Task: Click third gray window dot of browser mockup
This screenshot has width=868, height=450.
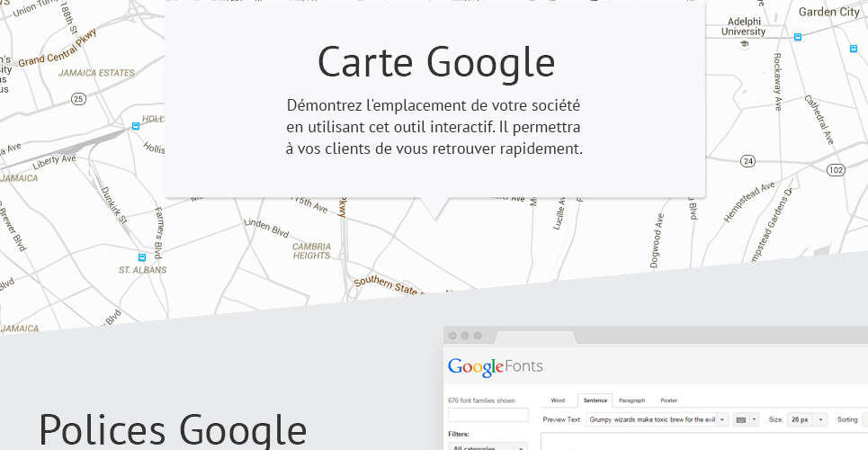Action: pyautogui.click(x=478, y=336)
